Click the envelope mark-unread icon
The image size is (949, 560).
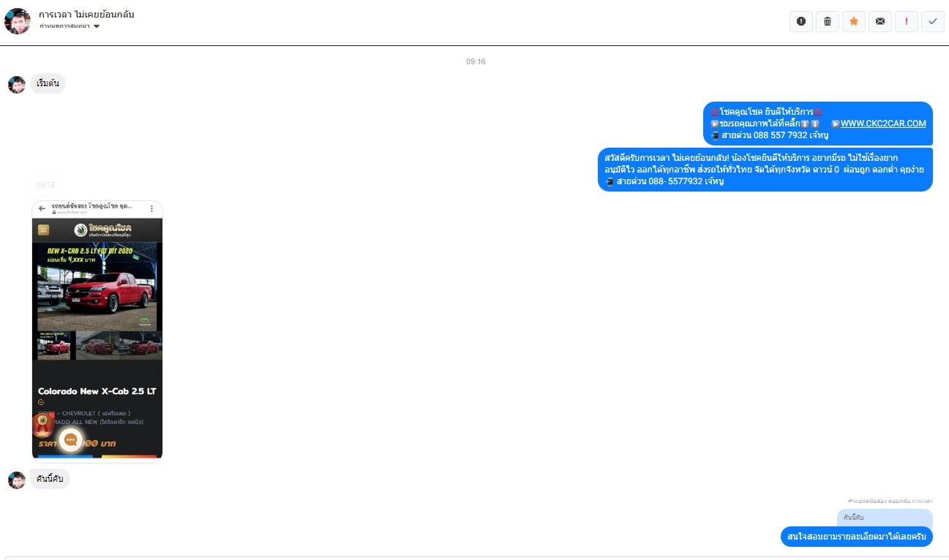click(x=880, y=21)
